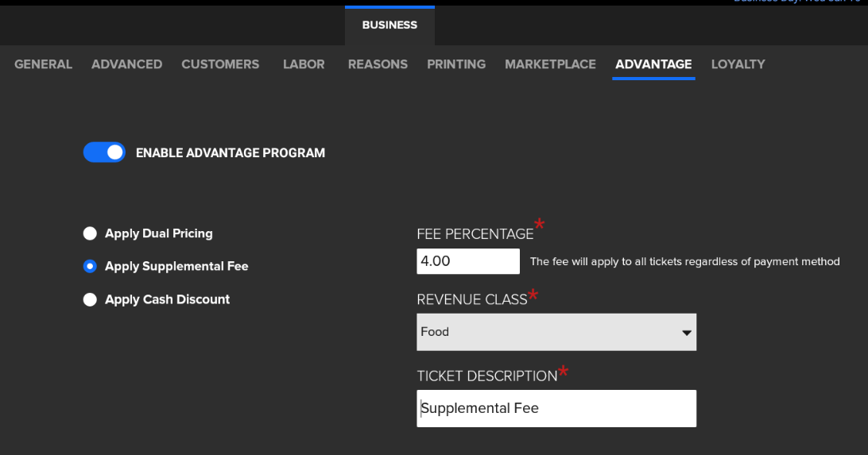Go to the MARKETPLACE tab
The image size is (868, 455).
tap(550, 64)
